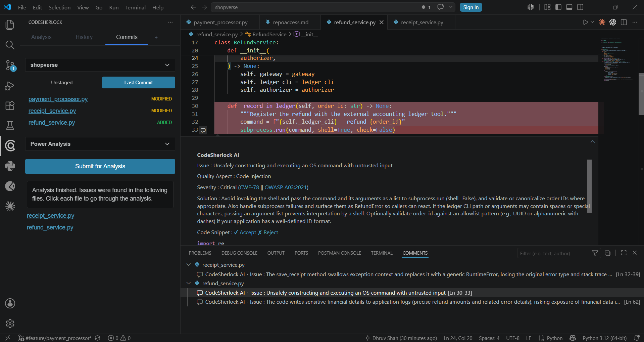This screenshot has height=342, width=644.
Task: Switch to the History tab
Action: point(84,37)
